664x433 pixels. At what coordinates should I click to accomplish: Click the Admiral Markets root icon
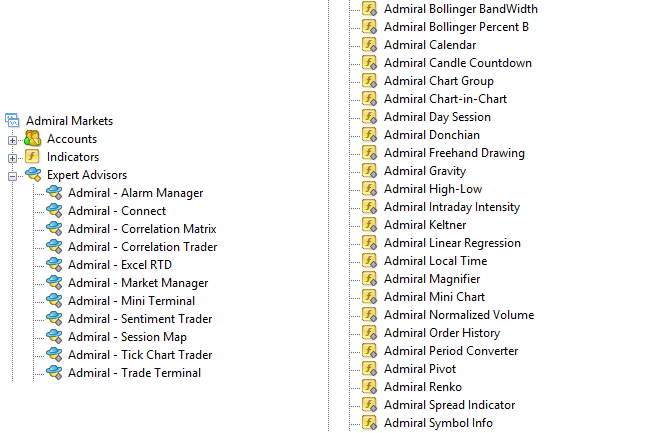[13, 121]
